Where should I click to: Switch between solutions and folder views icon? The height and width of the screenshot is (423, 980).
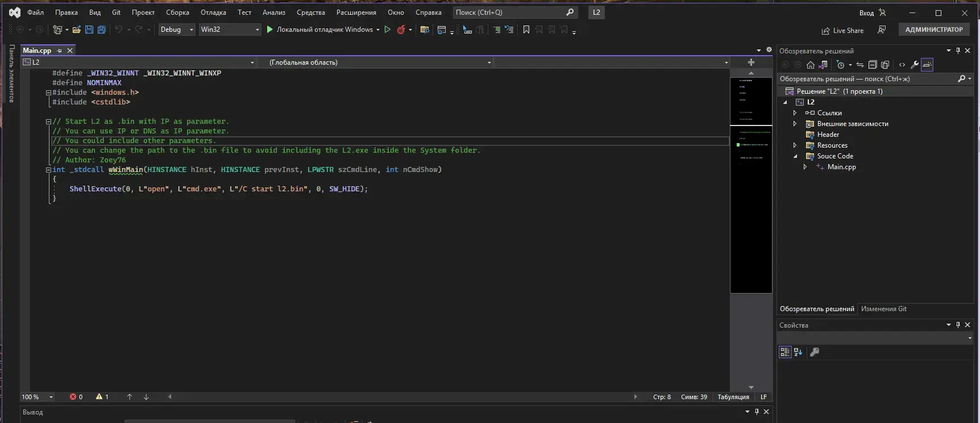pos(823,65)
